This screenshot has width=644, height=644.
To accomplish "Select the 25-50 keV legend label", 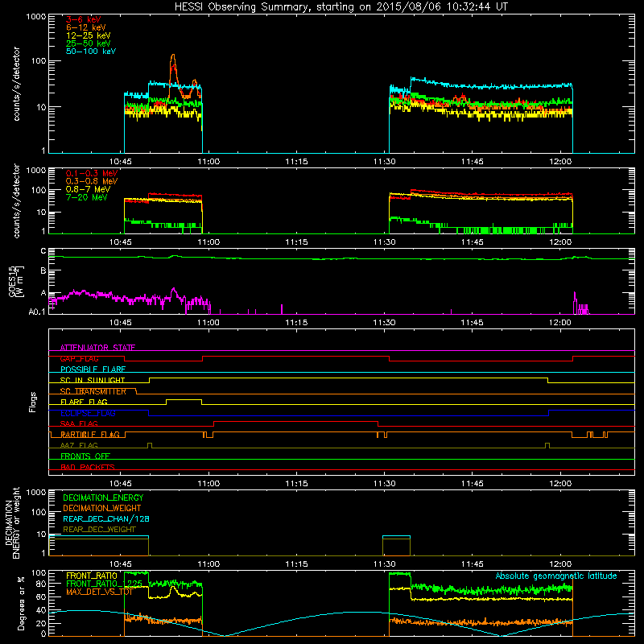I will [89, 43].
